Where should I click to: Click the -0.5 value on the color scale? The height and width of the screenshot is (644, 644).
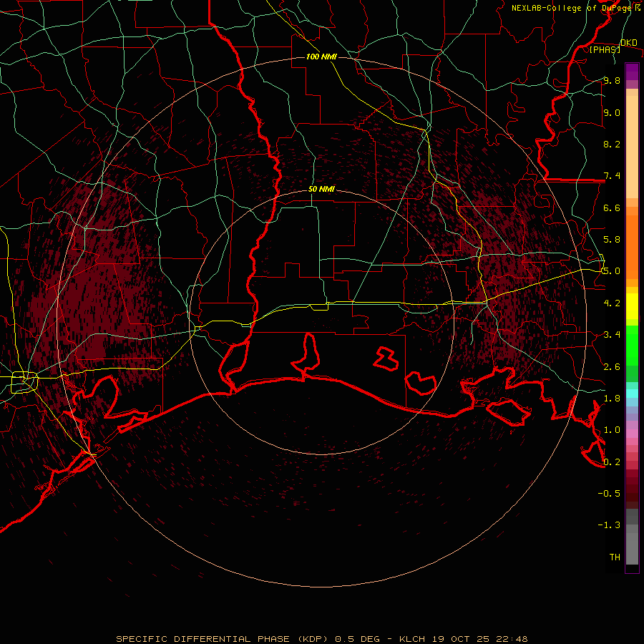(x=609, y=494)
